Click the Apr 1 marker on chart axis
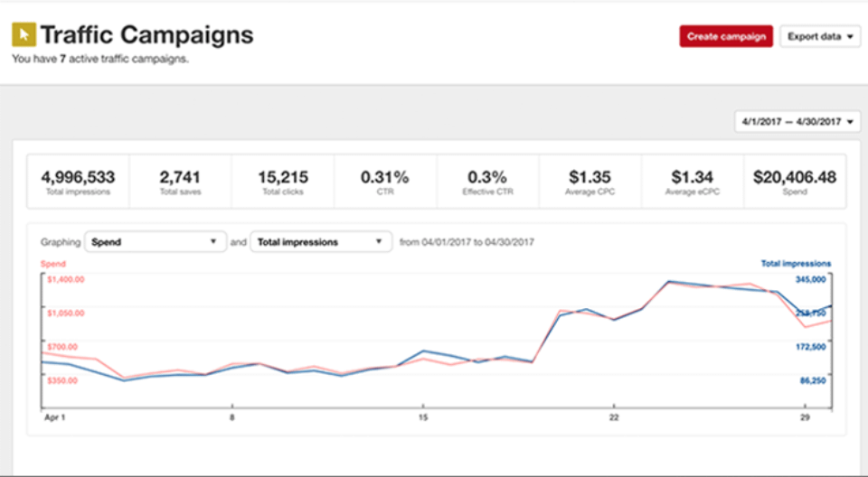Viewport: 868px width, 477px height. coord(55,417)
